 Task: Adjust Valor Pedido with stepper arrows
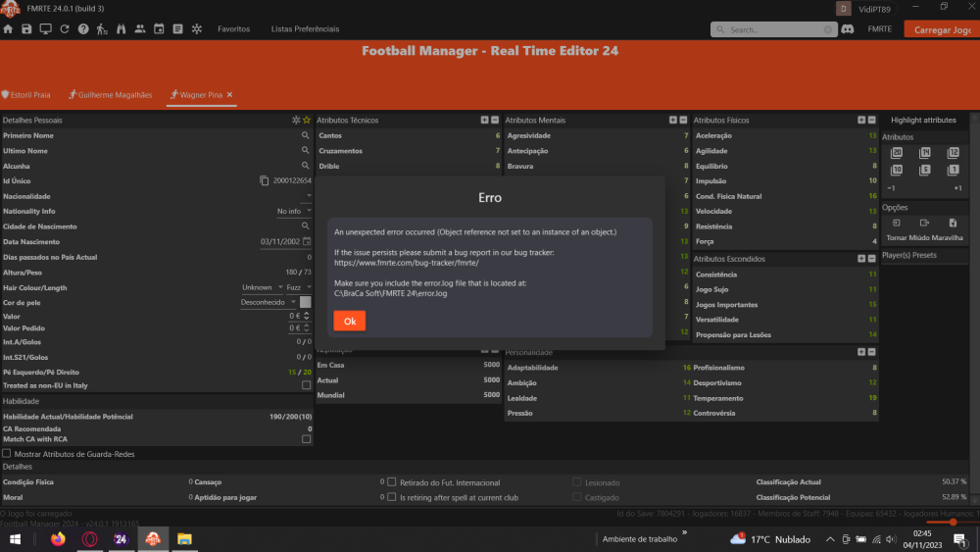tap(306, 327)
